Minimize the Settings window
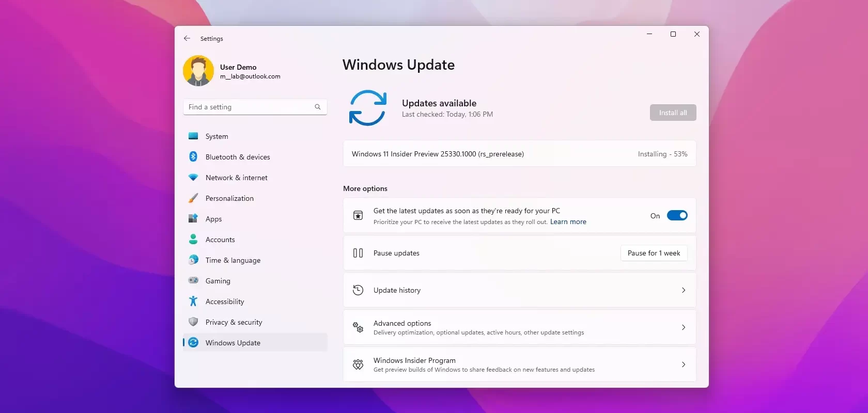The image size is (868, 413). [x=649, y=34]
